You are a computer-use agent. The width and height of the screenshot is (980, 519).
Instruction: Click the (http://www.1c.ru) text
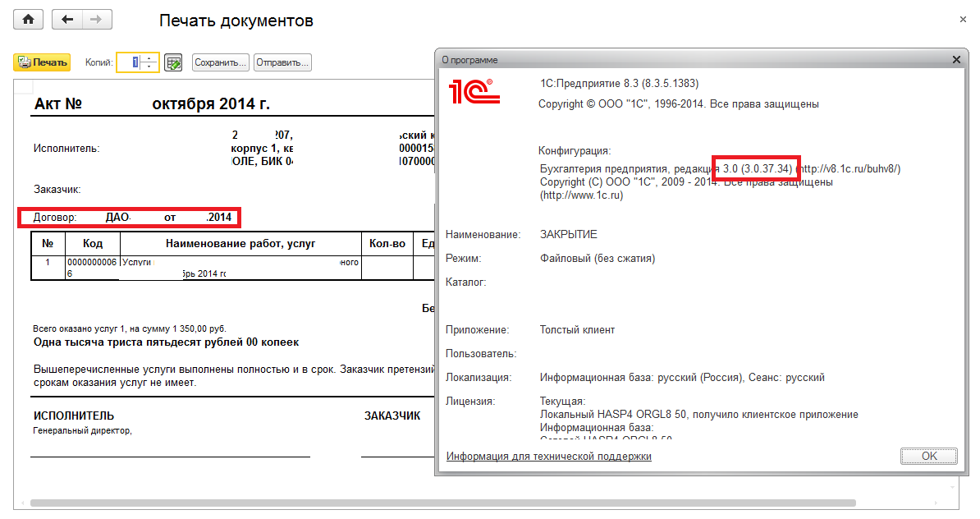click(581, 195)
